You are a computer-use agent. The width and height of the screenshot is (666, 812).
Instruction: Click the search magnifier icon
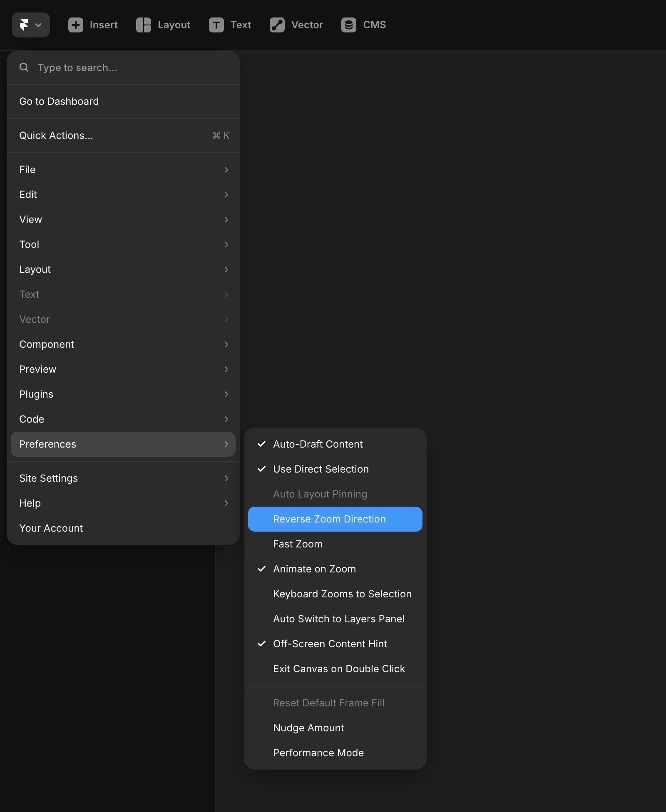(24, 67)
